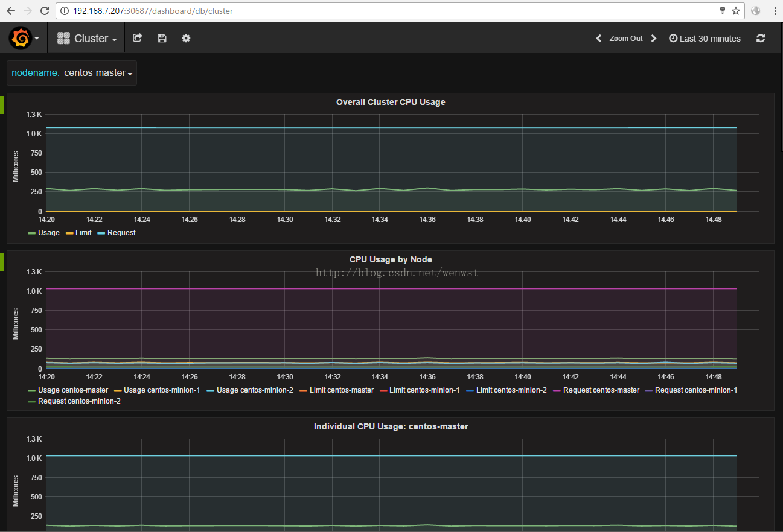Viewport: 783px width, 532px height.
Task: Click the browser back arrow
Action: [x=11, y=11]
